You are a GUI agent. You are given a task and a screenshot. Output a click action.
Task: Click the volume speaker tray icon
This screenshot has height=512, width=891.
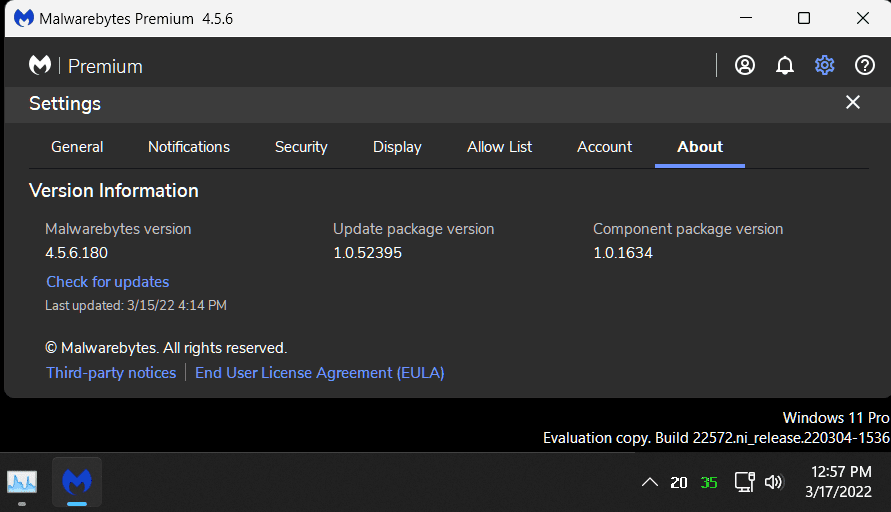click(x=773, y=482)
